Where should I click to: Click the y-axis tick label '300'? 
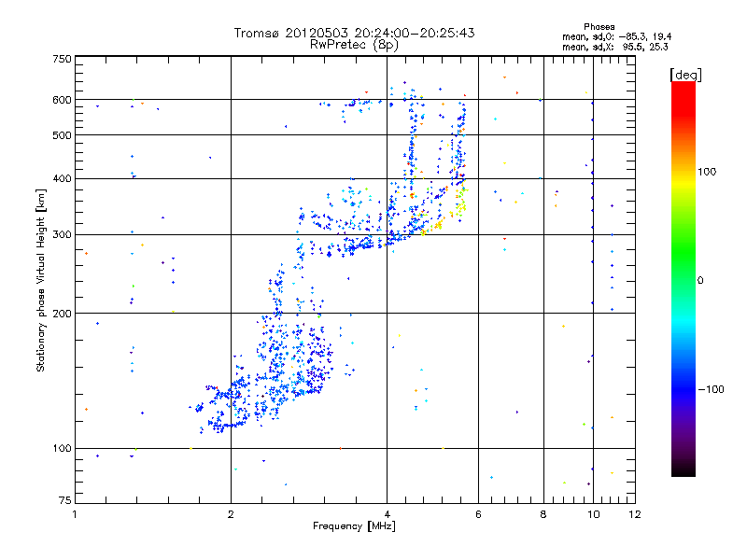point(62,235)
